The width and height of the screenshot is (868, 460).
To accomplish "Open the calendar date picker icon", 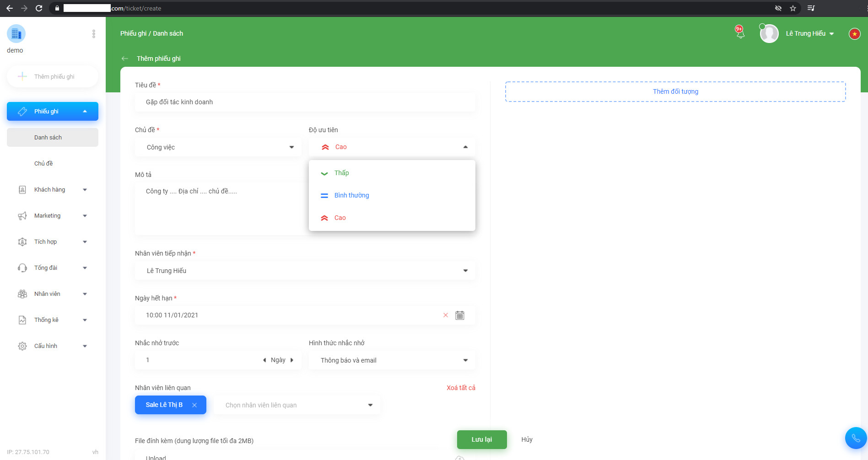I will pyautogui.click(x=460, y=315).
